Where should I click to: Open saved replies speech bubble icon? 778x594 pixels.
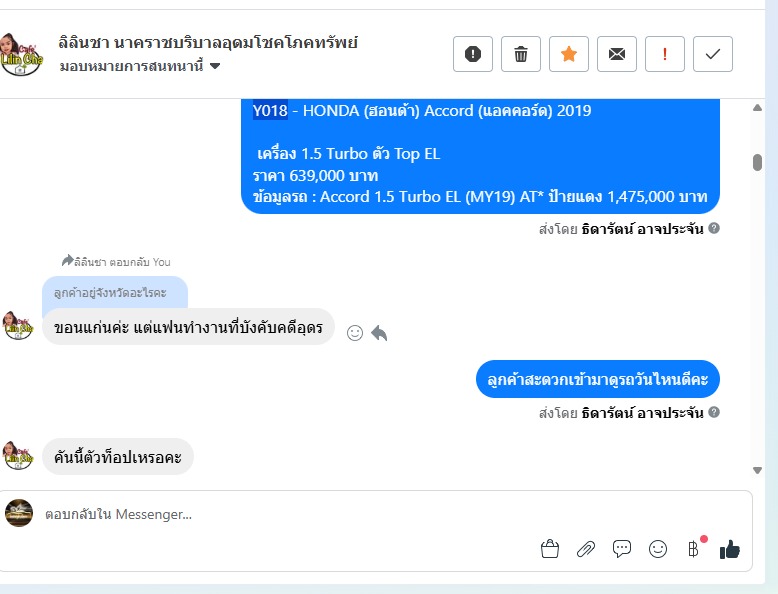coord(622,548)
